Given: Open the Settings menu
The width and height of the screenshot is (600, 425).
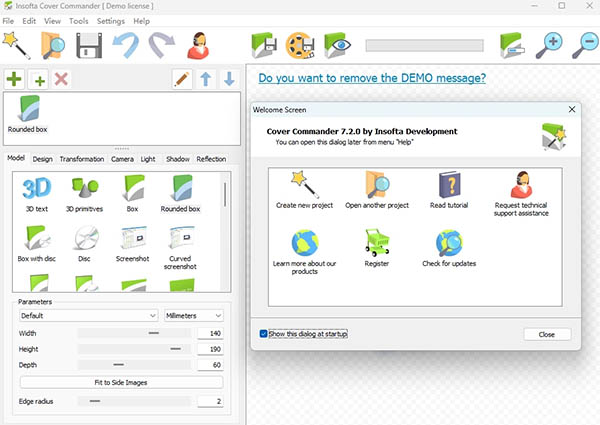Looking at the screenshot, I should 111,21.
